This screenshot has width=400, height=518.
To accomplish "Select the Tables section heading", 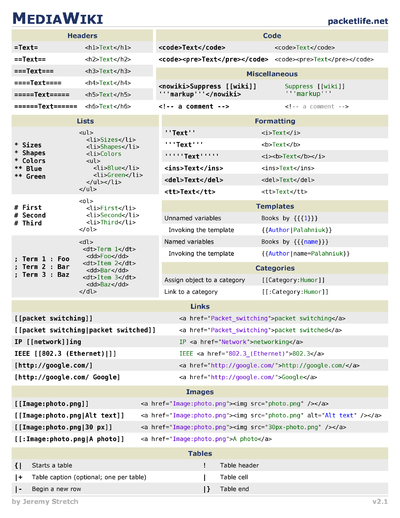I will pos(200,453).
